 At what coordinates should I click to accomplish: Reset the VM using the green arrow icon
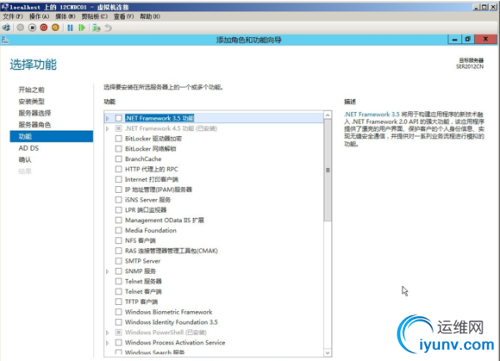[x=82, y=28]
